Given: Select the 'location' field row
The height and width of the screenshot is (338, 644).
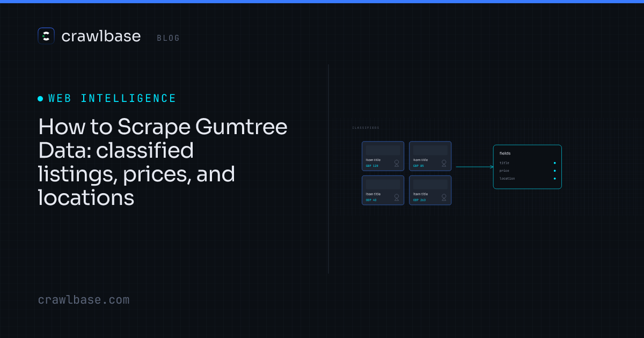Looking at the screenshot, I should click(528, 179).
